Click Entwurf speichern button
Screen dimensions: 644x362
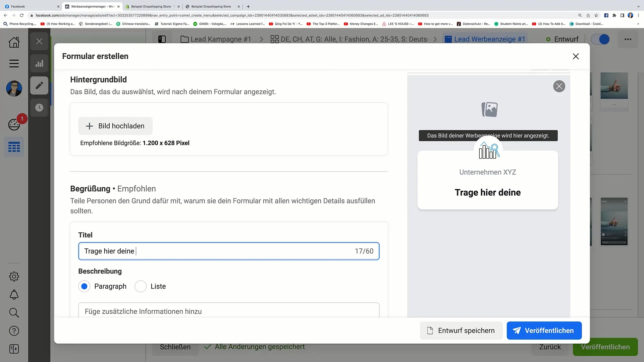point(461,330)
